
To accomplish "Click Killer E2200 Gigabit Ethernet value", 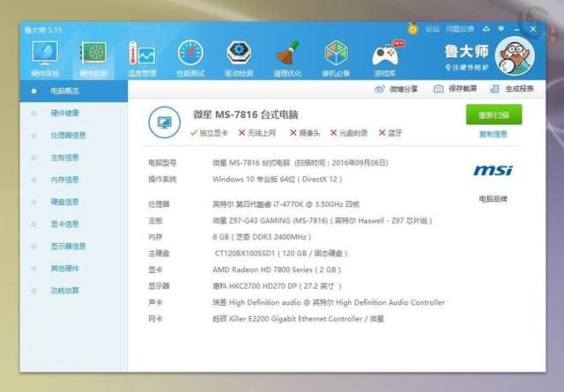I will [x=298, y=319].
